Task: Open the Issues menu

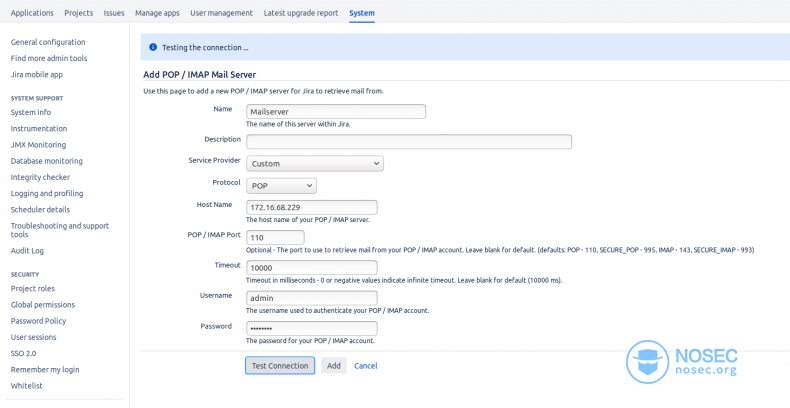Action: (114, 13)
